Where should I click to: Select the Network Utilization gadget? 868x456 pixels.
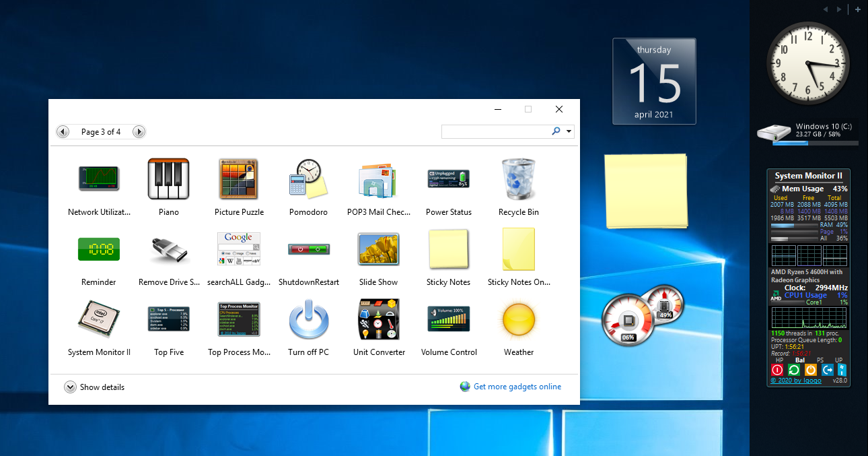(x=98, y=179)
